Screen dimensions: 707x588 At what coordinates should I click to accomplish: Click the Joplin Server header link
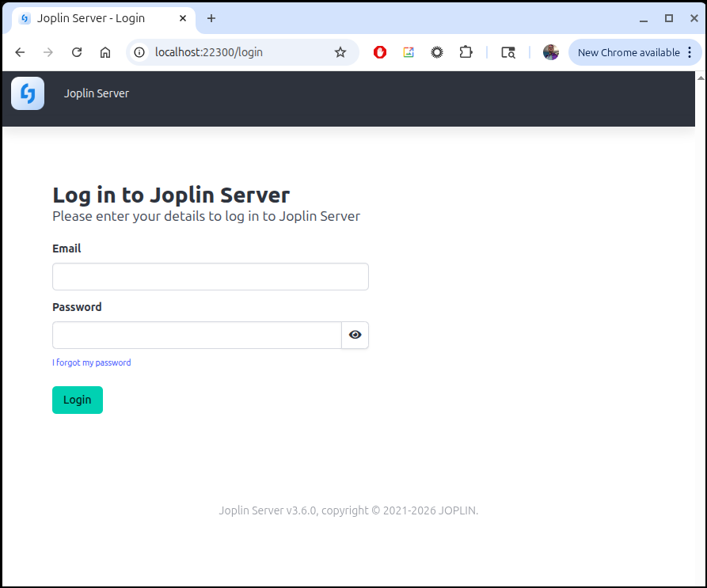(96, 93)
